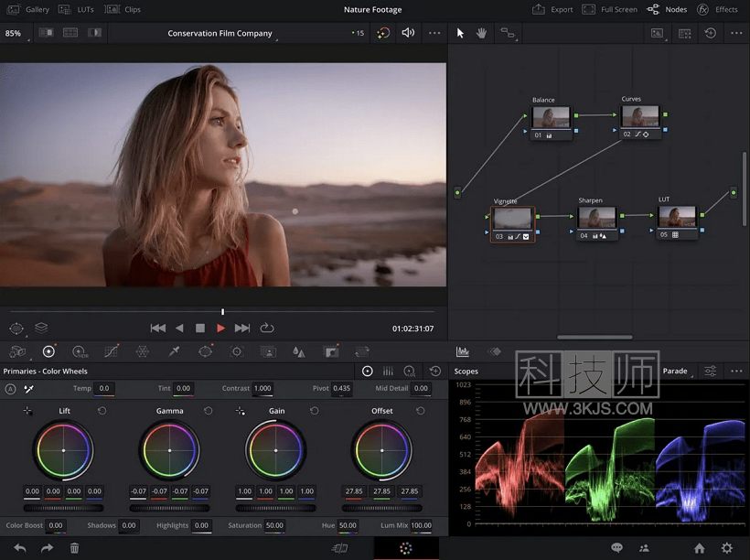Reset all primaries color wheels
The image size is (750, 560).
tap(435, 371)
